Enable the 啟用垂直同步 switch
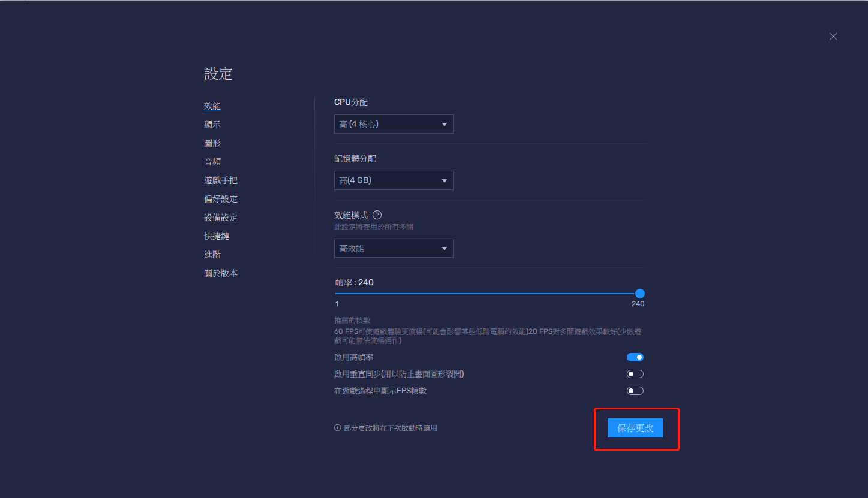This screenshot has height=498, width=868. [x=635, y=374]
